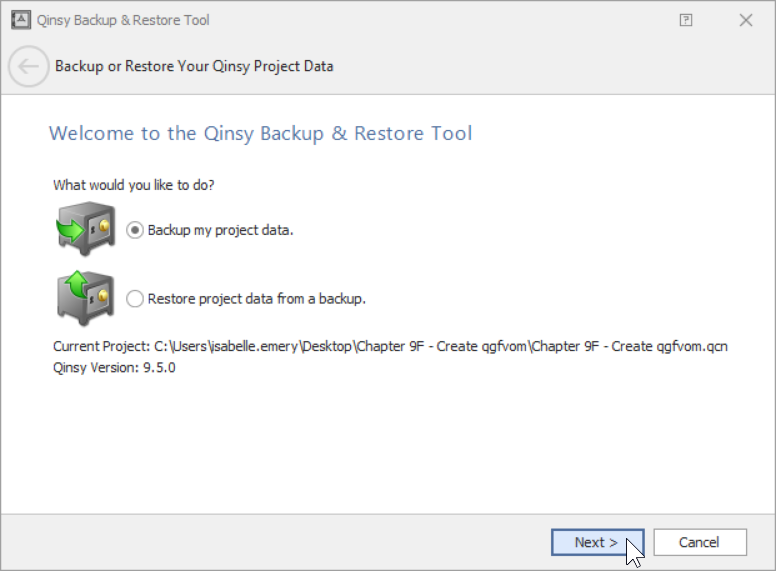Close the Backup & Restore Tool window
Screen dimensions: 776x571
(x=746, y=20)
